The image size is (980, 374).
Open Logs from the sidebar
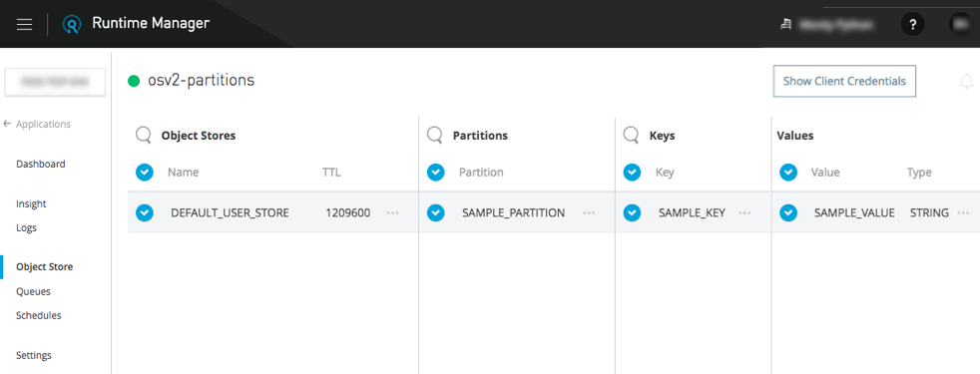[x=26, y=228]
